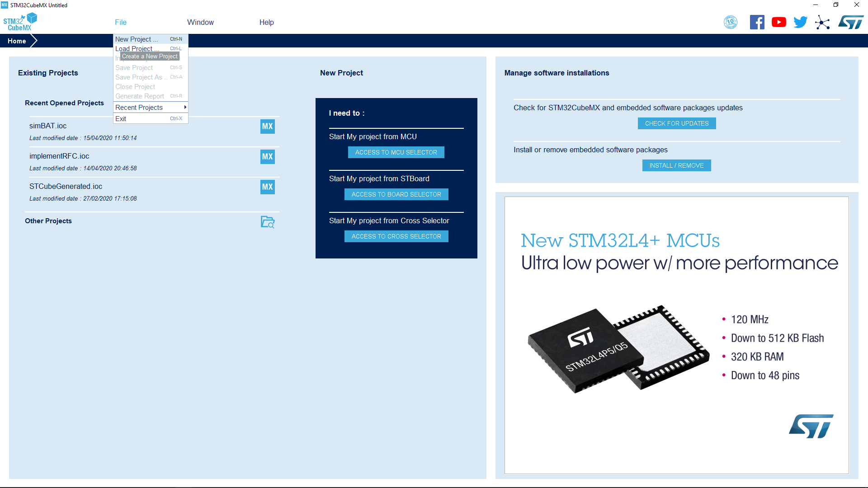The width and height of the screenshot is (868, 488).
Task: Open STCubeGenerated.ioc via its MX icon
Action: 267,187
